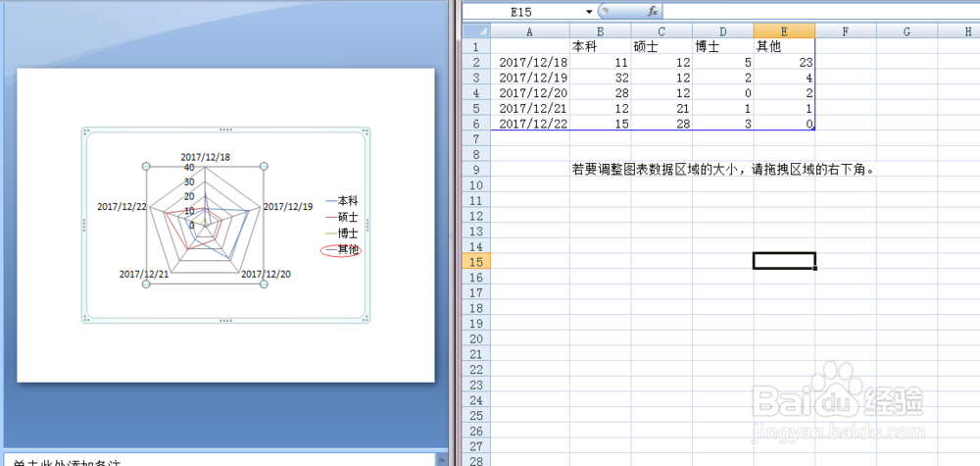
Task: Click cell E2 with value 23
Action: click(784, 62)
